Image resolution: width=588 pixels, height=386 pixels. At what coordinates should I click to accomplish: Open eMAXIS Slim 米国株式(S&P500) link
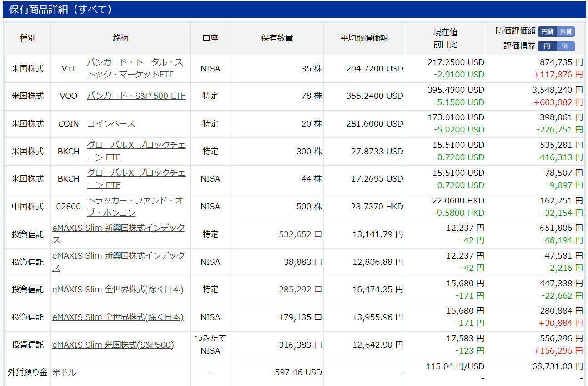[x=113, y=345]
